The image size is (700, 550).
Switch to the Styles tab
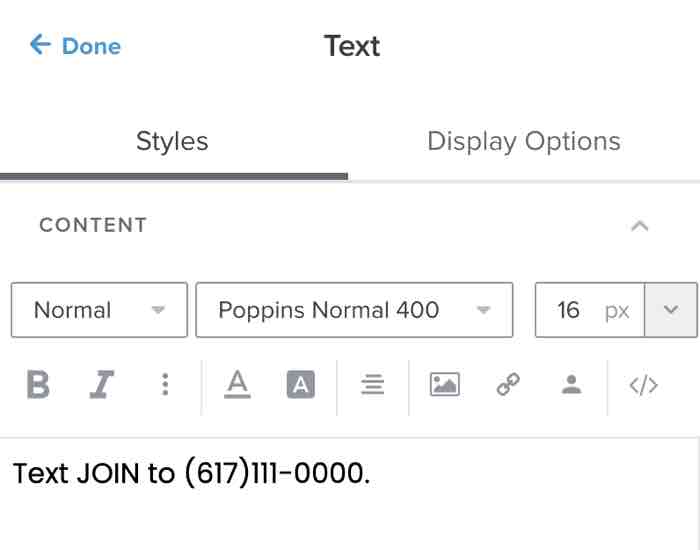click(x=172, y=142)
